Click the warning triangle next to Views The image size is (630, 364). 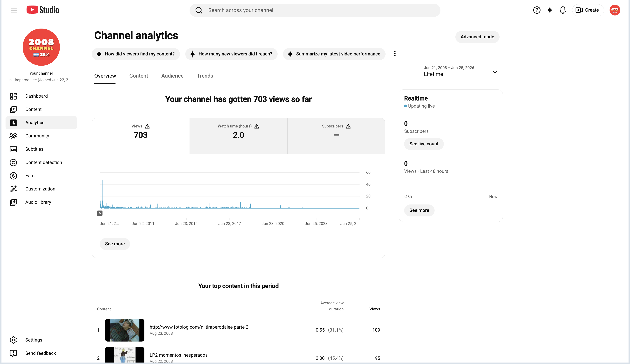click(147, 126)
